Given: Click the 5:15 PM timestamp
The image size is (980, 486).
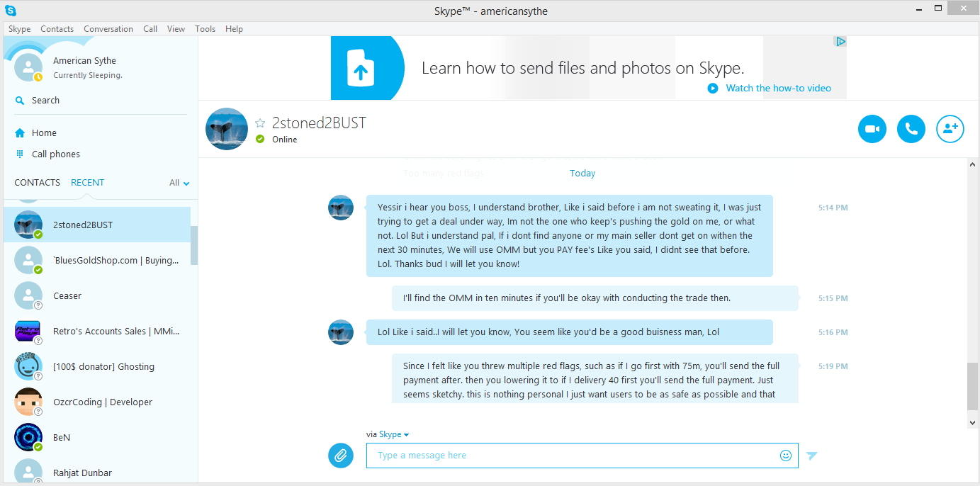Looking at the screenshot, I should click(833, 299).
